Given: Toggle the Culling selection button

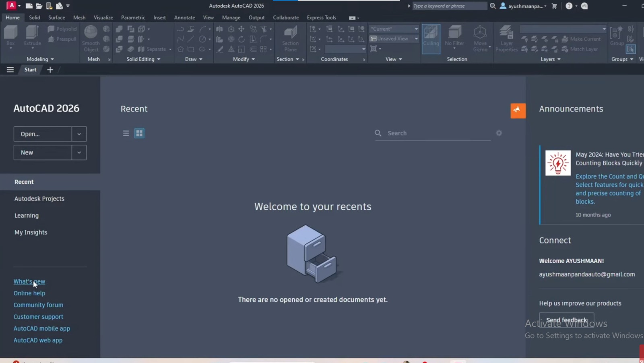Looking at the screenshot, I should (x=431, y=39).
